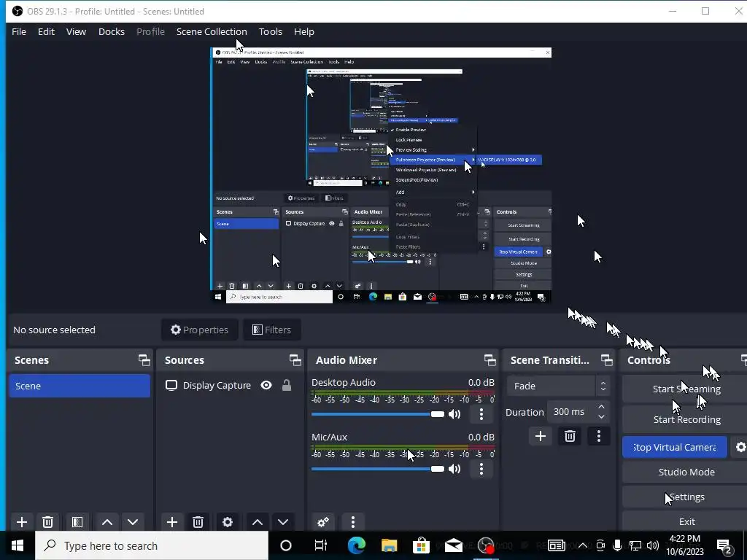This screenshot has height=560, width=747.
Task: Click Start Recording button
Action: (x=686, y=419)
